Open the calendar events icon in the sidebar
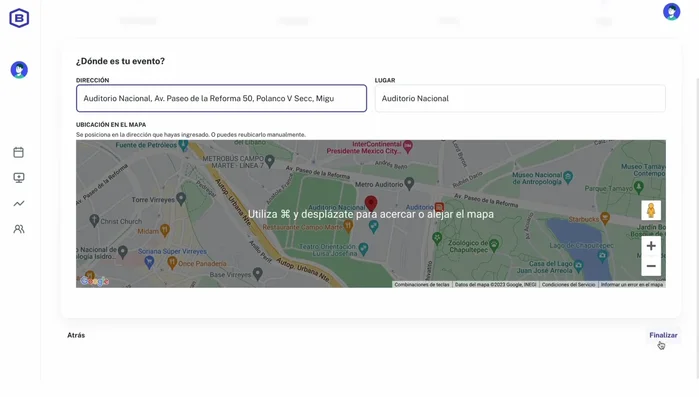Viewport: 699px width, 397px height. tap(19, 152)
